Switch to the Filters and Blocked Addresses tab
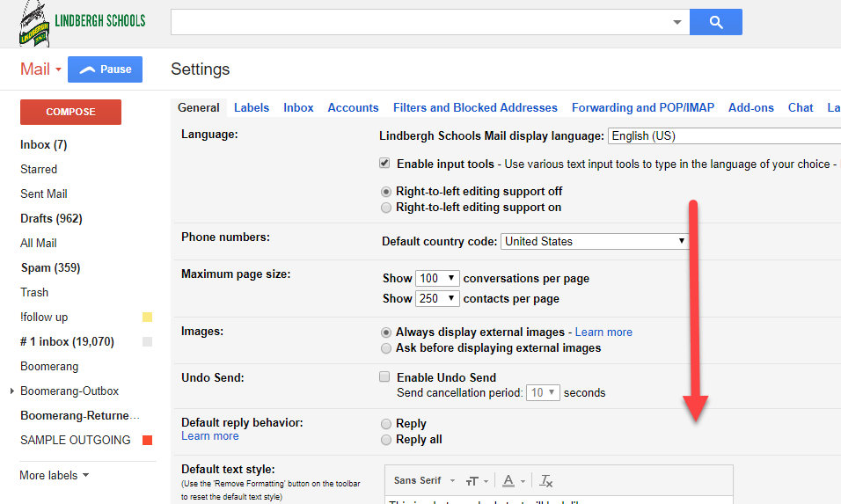Screen dimensions: 841x504 (475, 107)
